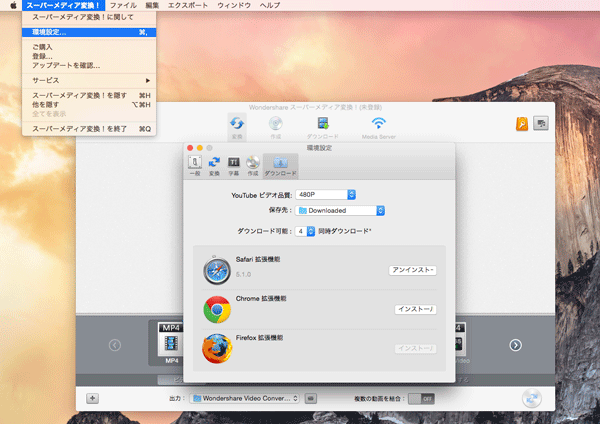
Task: Minimize the 環境設定 window
Action: point(200,148)
